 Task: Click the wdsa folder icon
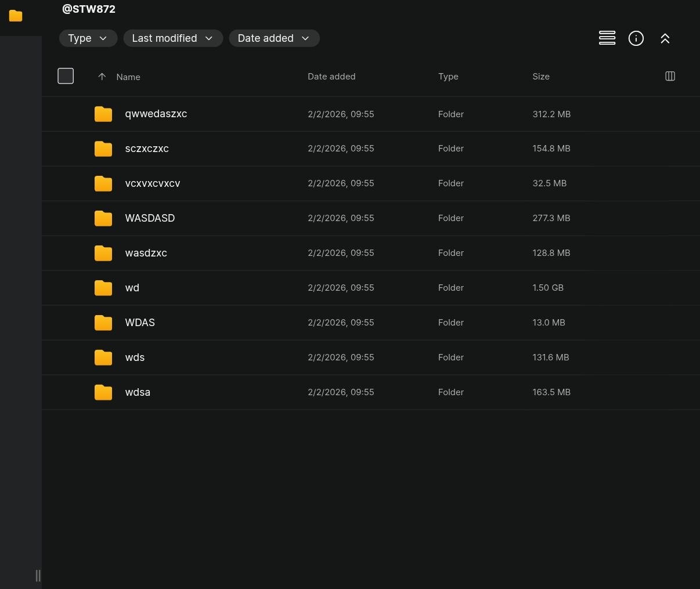coord(103,392)
